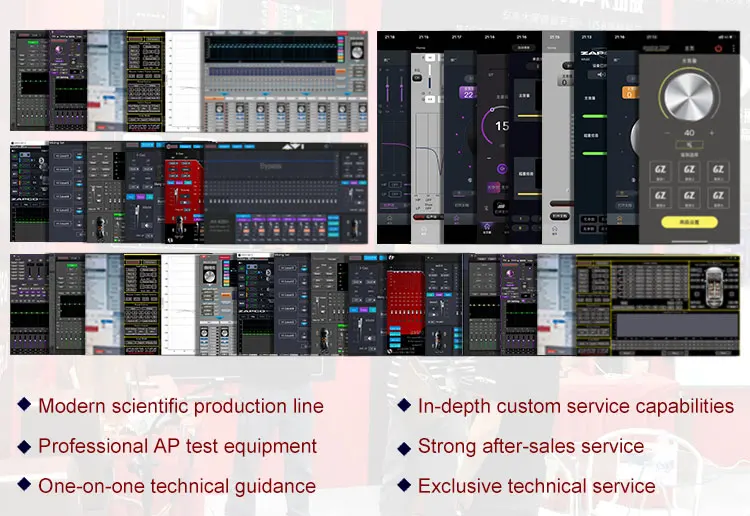Toggle the small mute box below 40

pyautogui.click(x=688, y=146)
